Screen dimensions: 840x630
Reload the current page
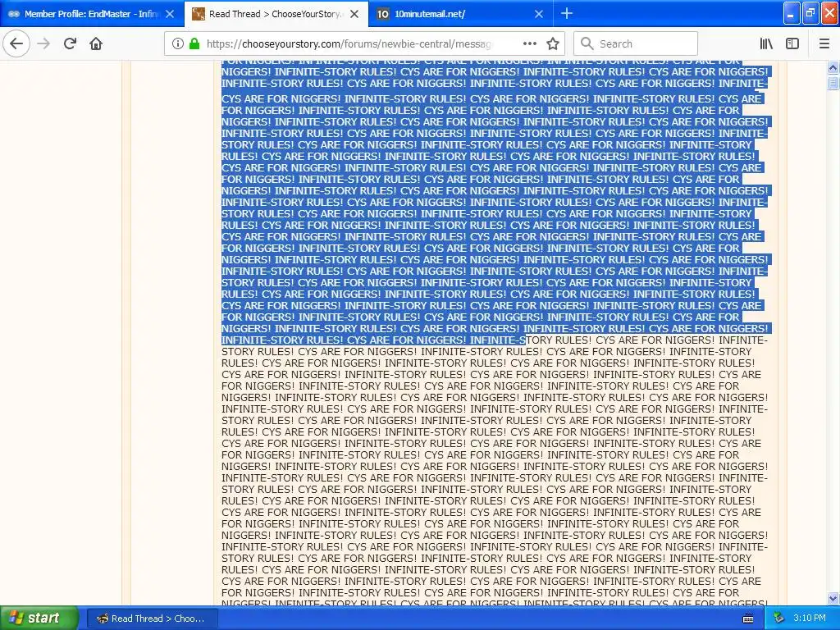(70, 44)
